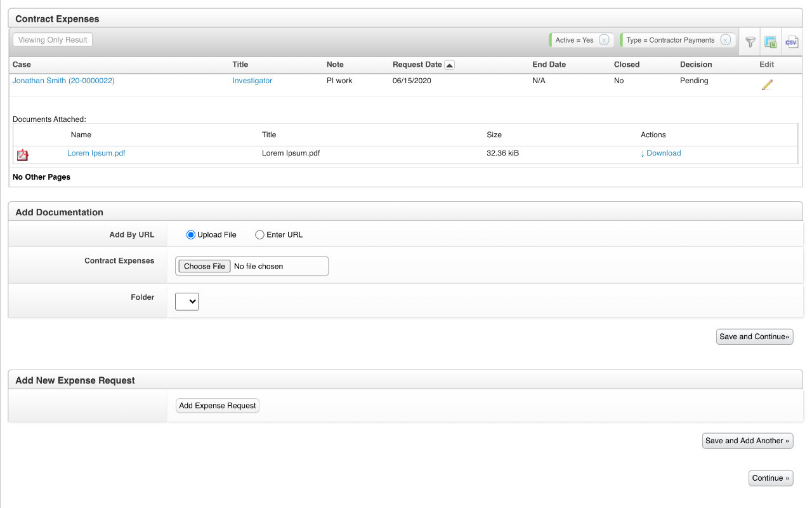
Task: Click Save and Add Another button
Action: click(x=747, y=441)
